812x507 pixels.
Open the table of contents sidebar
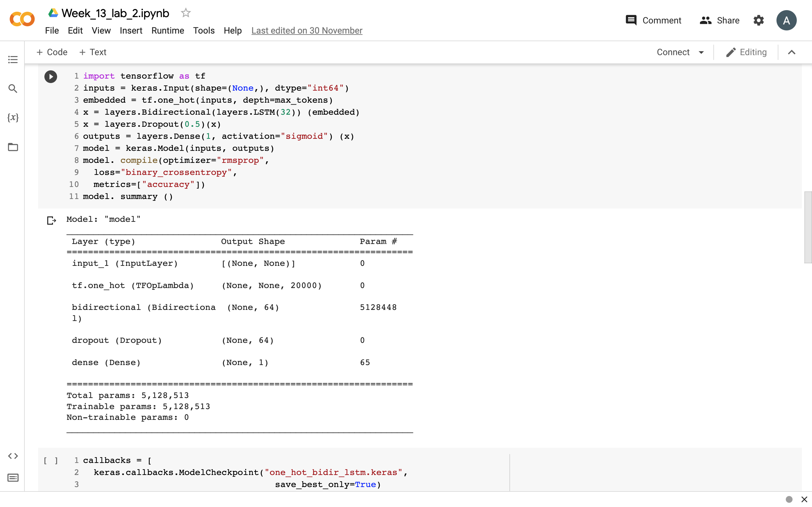[x=13, y=60]
